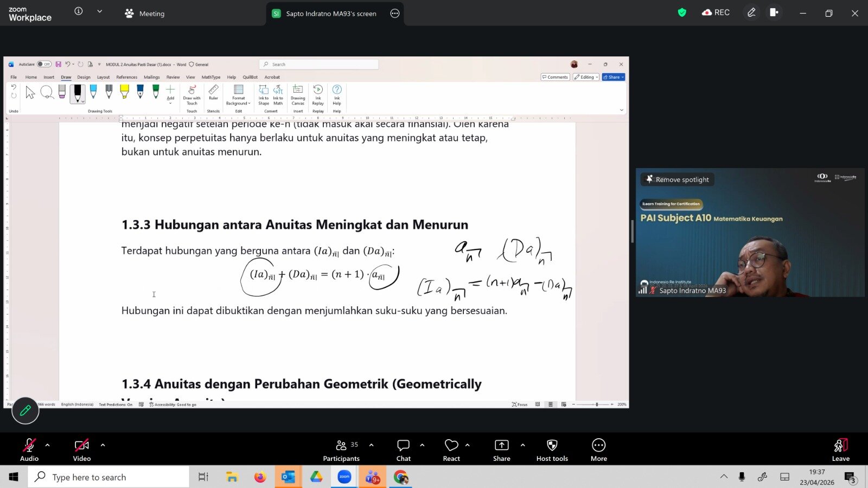Start Ink Replay
Screen dimensions: 868x488
click(318, 95)
